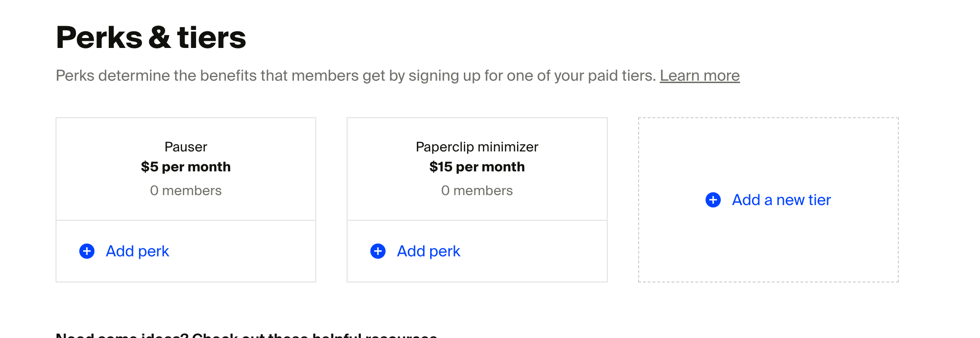Viewport: 980px width, 338px height.
Task: Open the Paperclip minimizer tier name
Action: [477, 147]
